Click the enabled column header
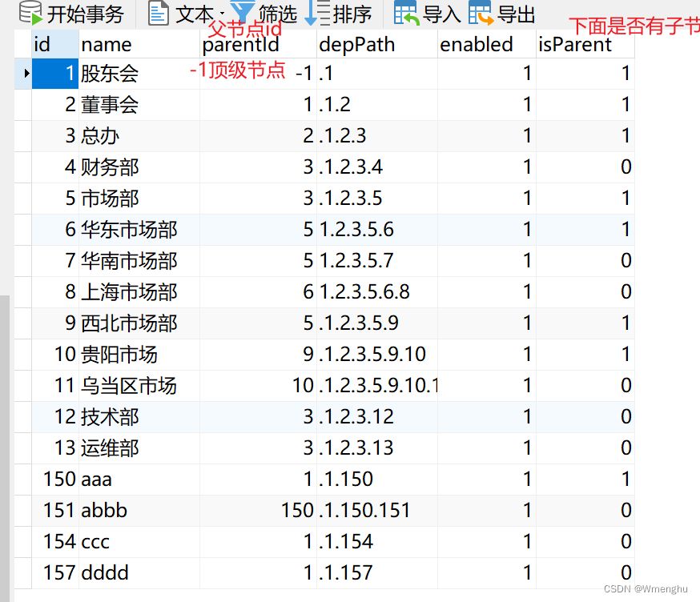Screen dimensions: 700x602 pos(486,45)
